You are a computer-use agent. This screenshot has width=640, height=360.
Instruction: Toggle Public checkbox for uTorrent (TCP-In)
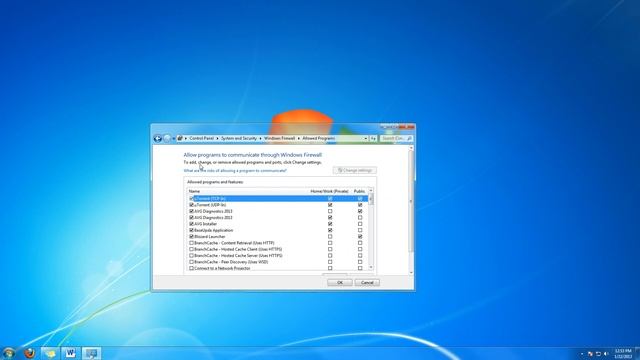360,198
